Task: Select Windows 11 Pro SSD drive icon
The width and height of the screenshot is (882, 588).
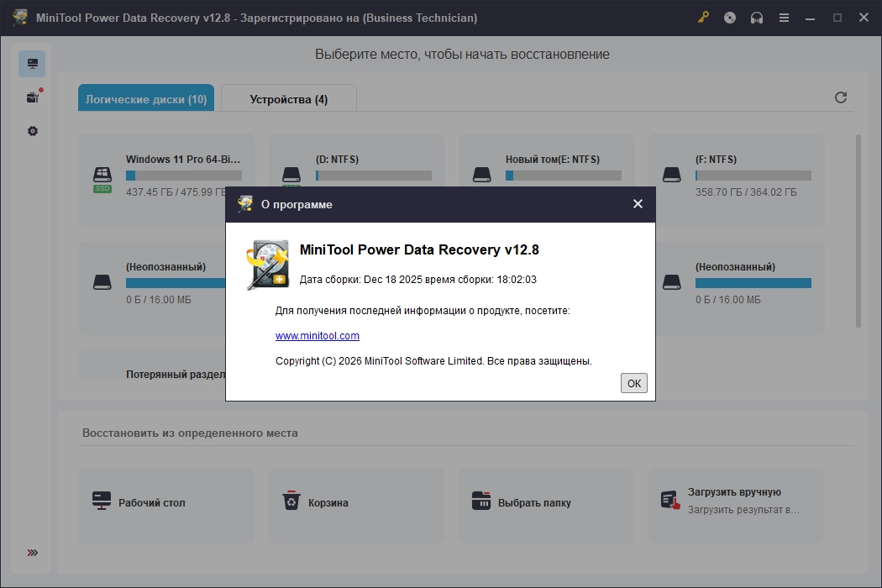Action: 102,179
